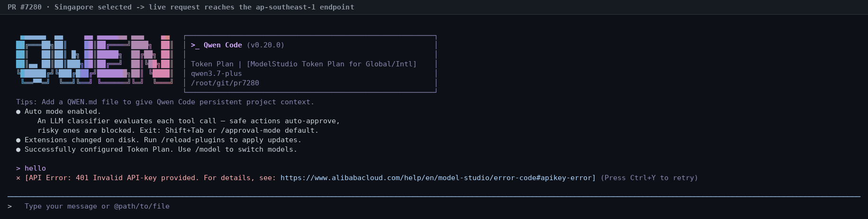
Task: Click the bullet before Extensions changed on disk
Action: click(x=18, y=140)
